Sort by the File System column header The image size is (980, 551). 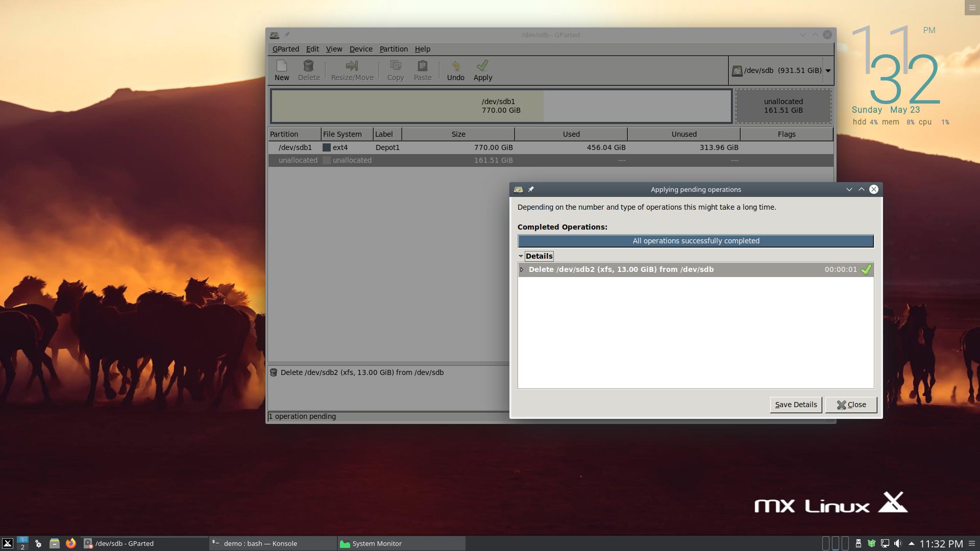tap(347, 134)
